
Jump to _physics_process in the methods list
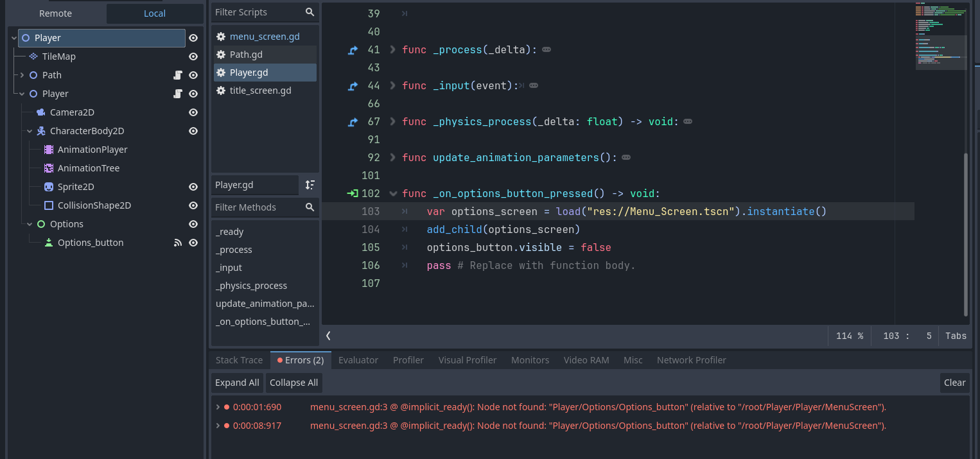(x=265, y=286)
